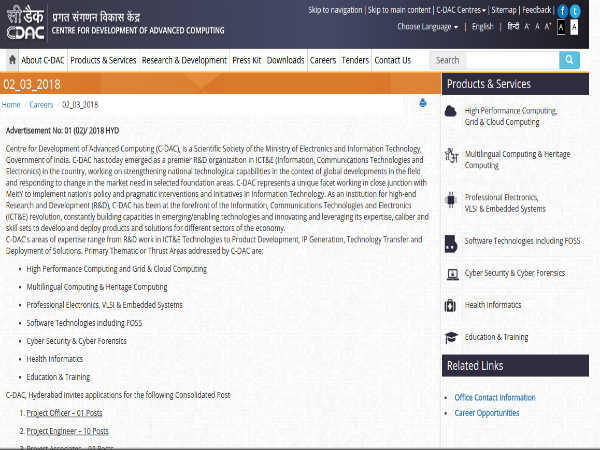Select Advertisement No: 01 (02)/ 2018 HYD text
The width and height of the screenshot is (600, 450).
coord(62,130)
